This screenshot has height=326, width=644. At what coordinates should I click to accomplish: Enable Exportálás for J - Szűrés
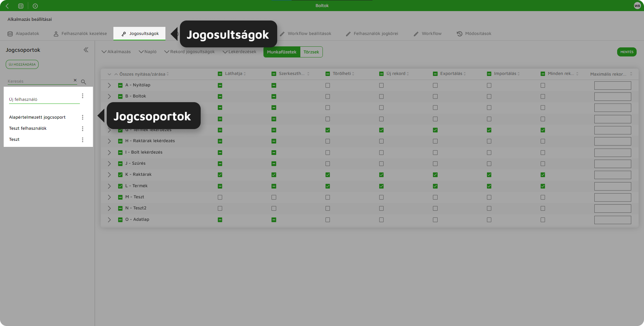tap(435, 164)
